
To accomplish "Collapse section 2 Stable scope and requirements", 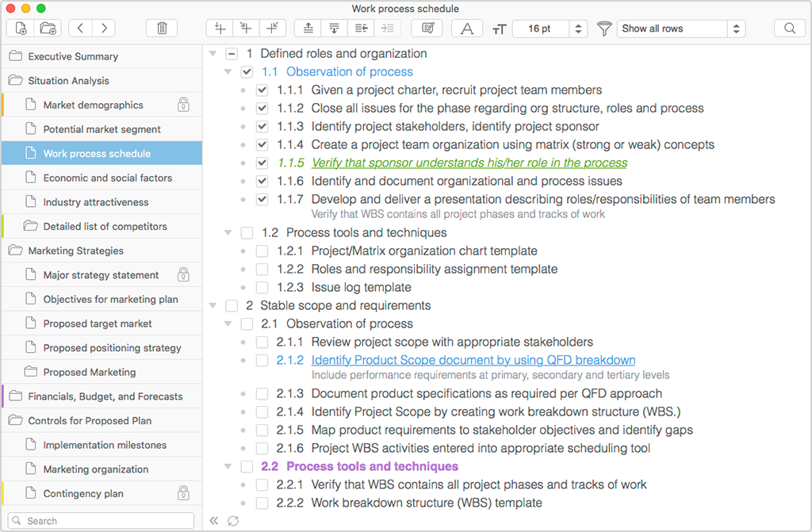I will coord(213,305).
